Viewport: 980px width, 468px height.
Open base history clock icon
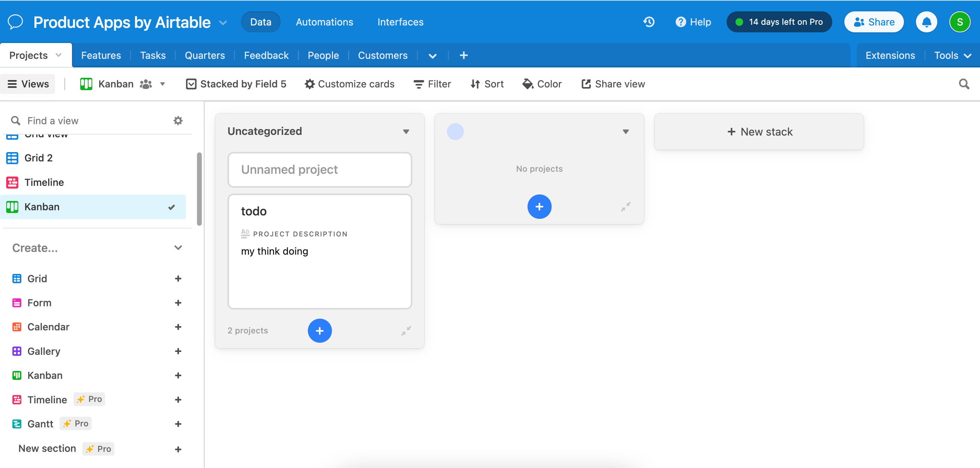649,22
